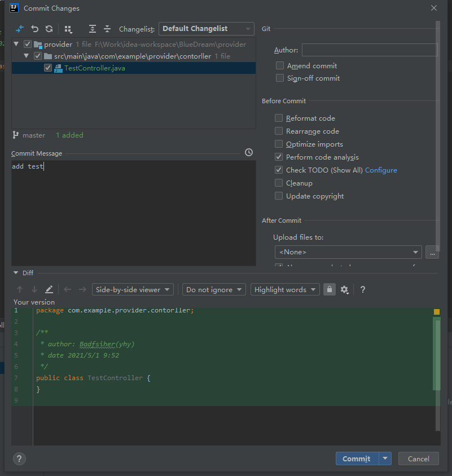The height and width of the screenshot is (476, 452).
Task: Close the Commit Changes dialog
Action: tap(434, 8)
